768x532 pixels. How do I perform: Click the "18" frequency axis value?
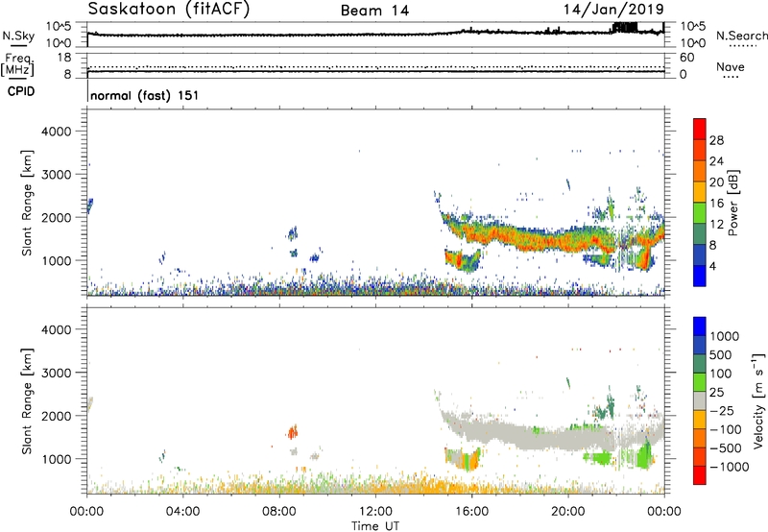64,58
